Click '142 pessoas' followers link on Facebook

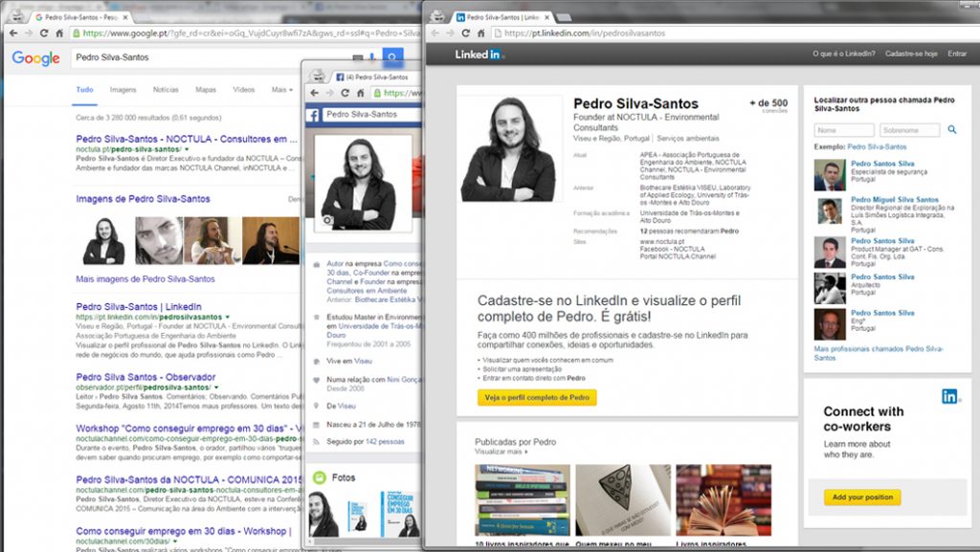coord(385,442)
